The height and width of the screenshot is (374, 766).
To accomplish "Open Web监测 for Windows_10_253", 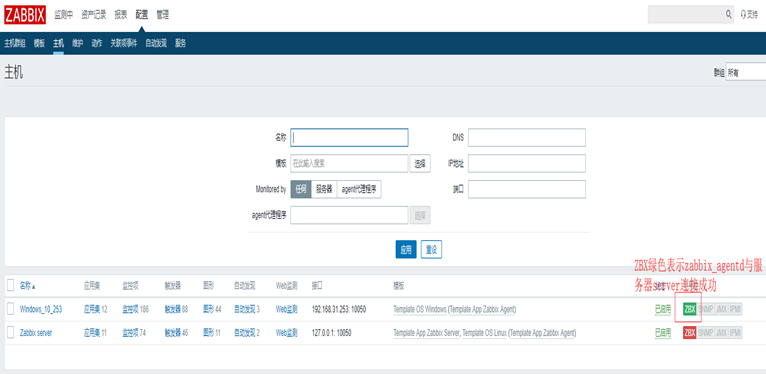I will pyautogui.click(x=287, y=309).
